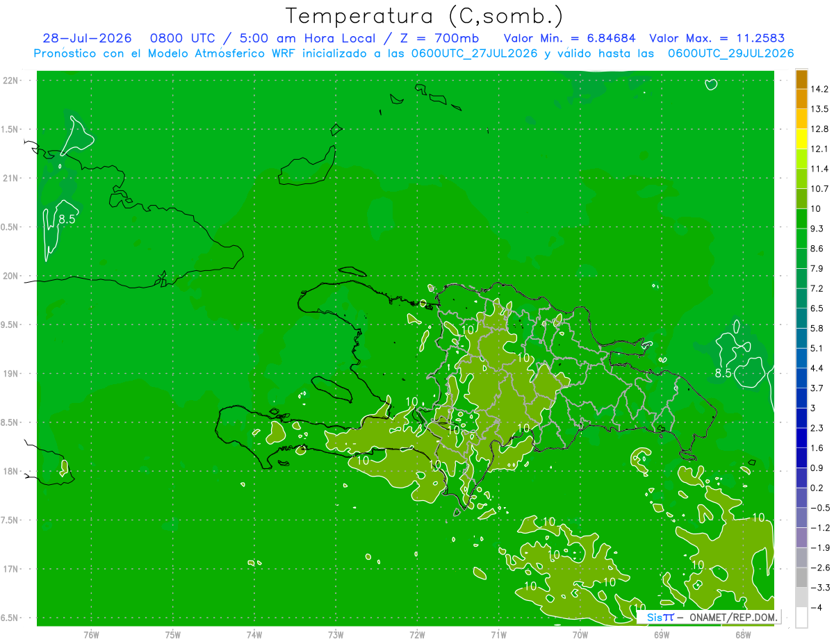Screen dimensions: 834x644
Task: Click the "72W" longitude axis label
Action: [x=417, y=634]
